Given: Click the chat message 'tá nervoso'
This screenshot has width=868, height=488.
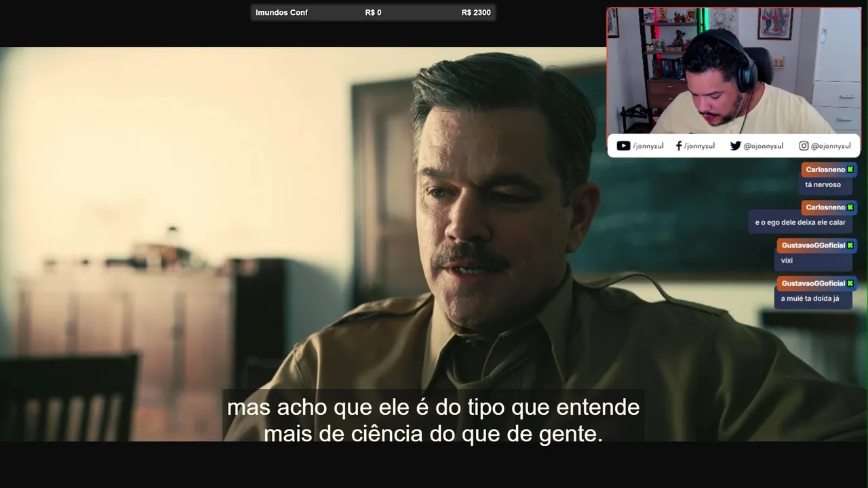Looking at the screenshot, I should click(823, 184).
